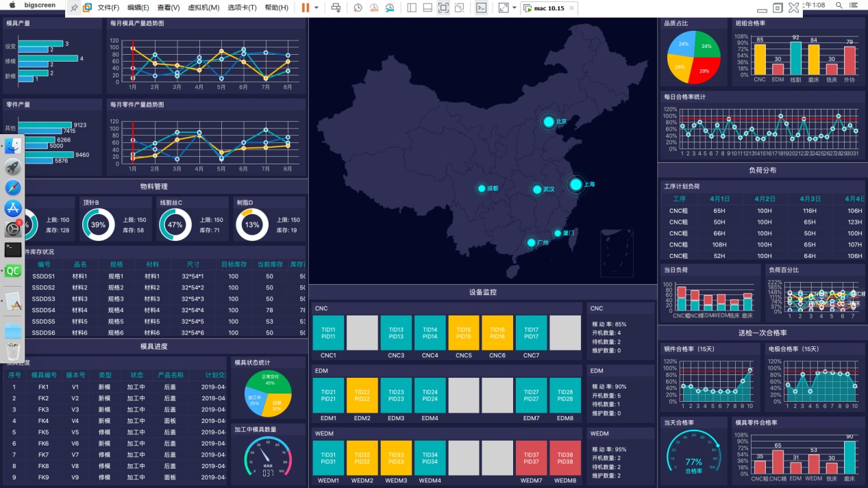
Task: Click the pin toolbar icon
Action: pyautogui.click(x=74, y=8)
